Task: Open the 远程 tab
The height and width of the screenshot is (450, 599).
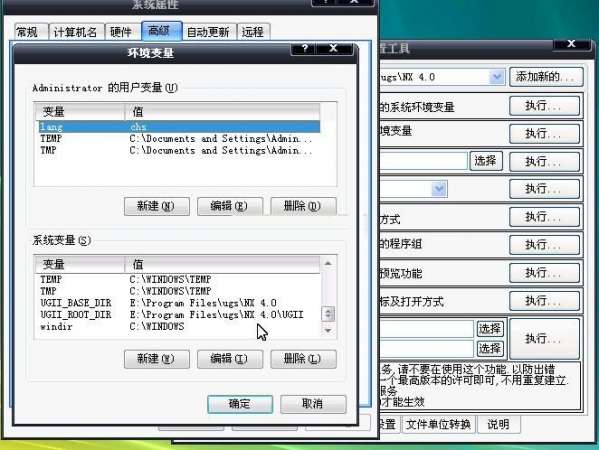Action: (254, 32)
